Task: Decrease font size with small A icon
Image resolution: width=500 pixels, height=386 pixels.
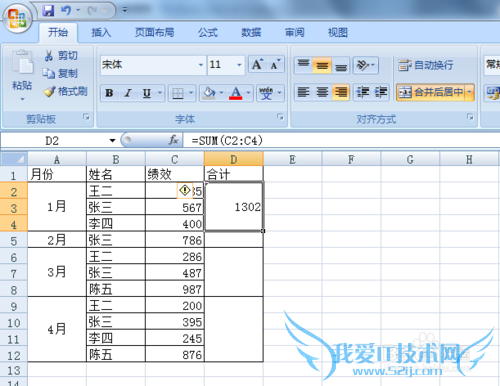Action: click(x=276, y=64)
